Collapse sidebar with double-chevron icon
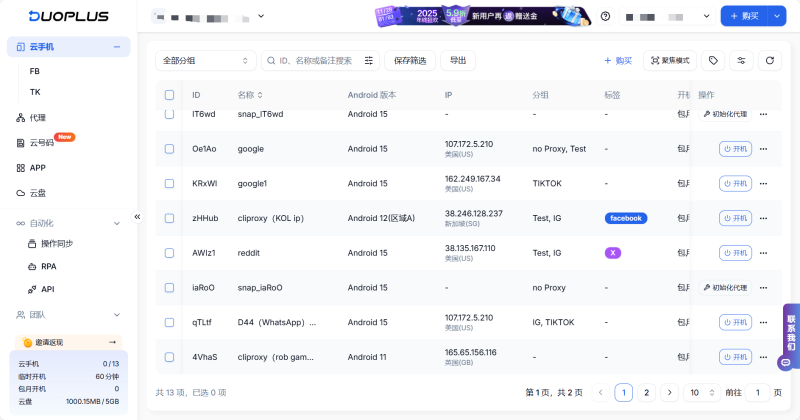800x420 pixels. pos(138,216)
